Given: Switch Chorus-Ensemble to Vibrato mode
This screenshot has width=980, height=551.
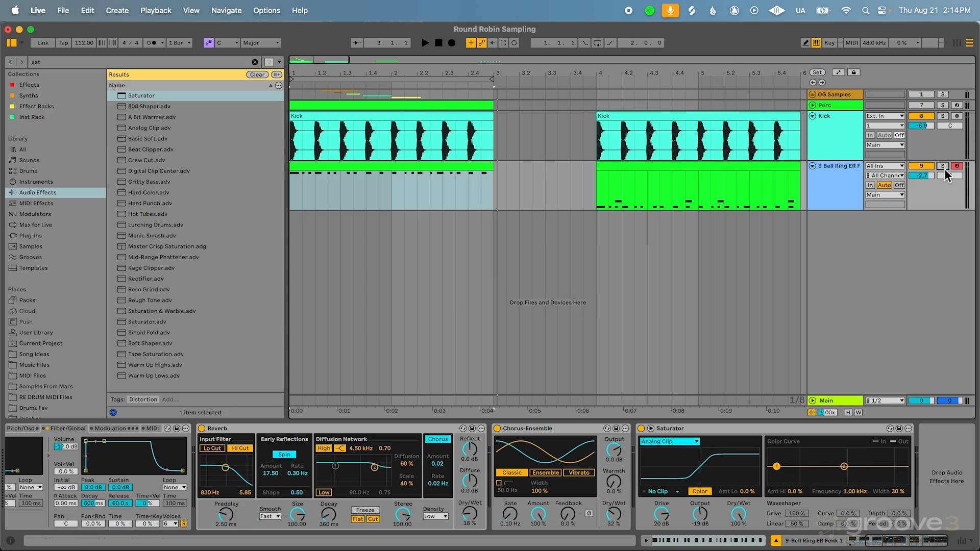Looking at the screenshot, I should point(578,472).
